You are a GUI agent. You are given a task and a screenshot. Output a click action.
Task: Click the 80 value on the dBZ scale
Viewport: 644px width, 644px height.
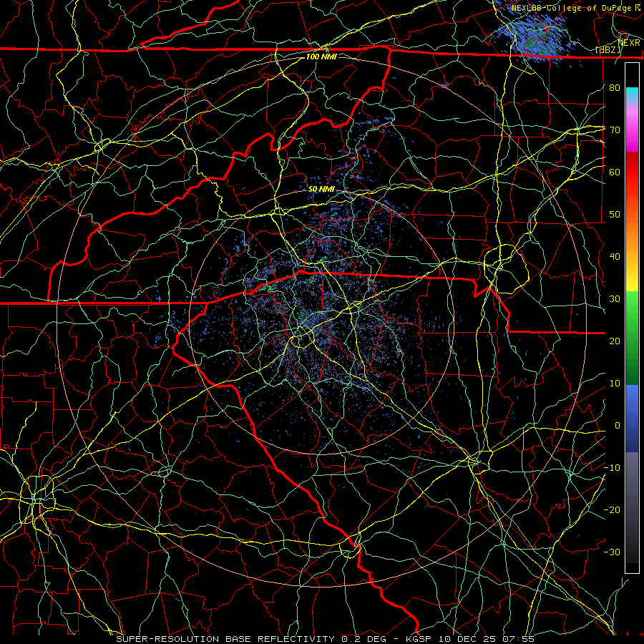pyautogui.click(x=615, y=87)
